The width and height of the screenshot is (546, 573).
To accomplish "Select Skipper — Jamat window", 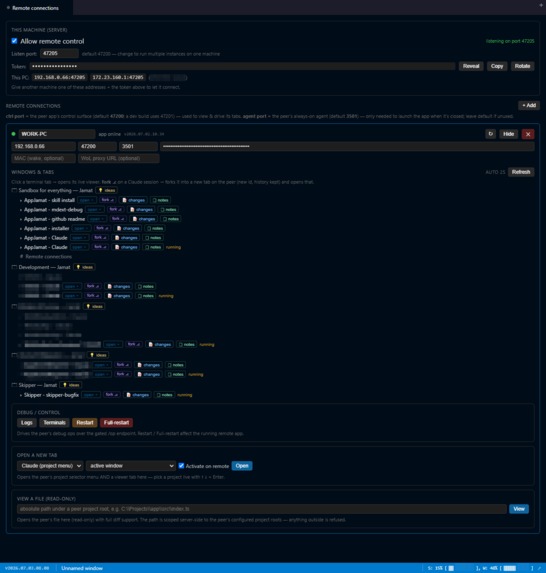I will [38, 385].
